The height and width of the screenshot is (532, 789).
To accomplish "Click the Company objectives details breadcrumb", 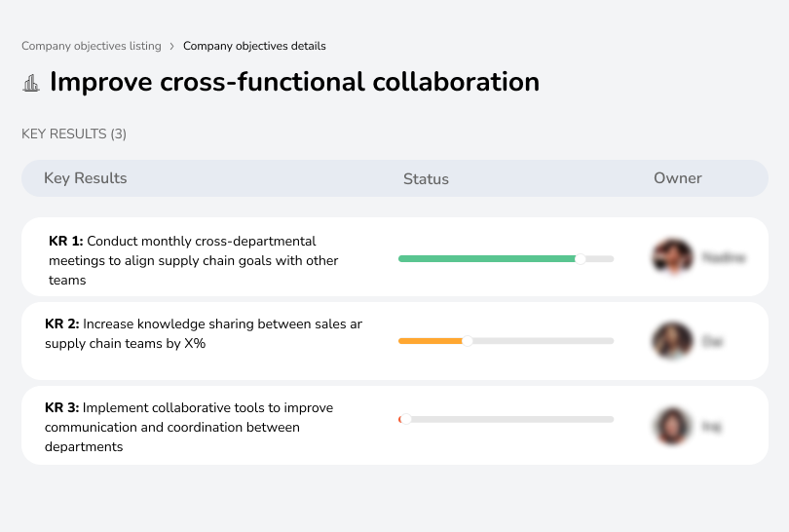I will click(254, 46).
